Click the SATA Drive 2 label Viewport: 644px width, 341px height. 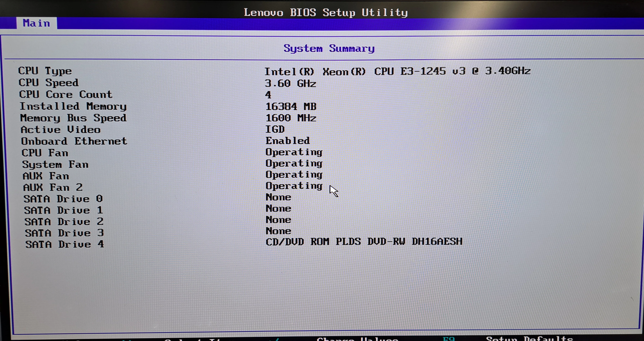point(64,222)
